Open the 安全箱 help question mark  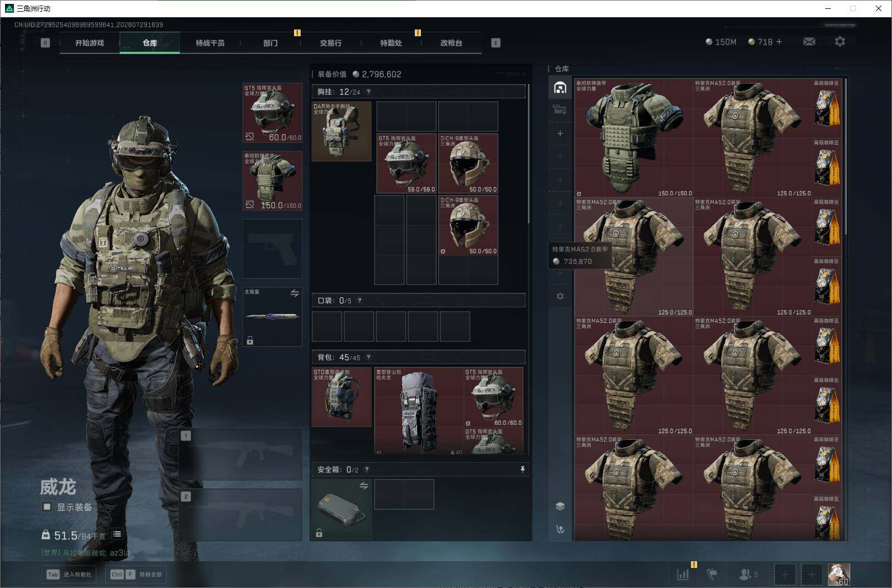pos(366,470)
